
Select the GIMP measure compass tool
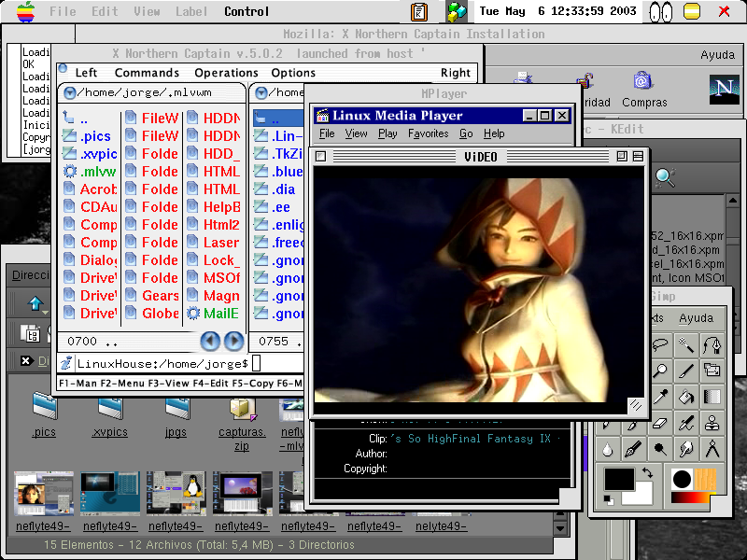712,449
